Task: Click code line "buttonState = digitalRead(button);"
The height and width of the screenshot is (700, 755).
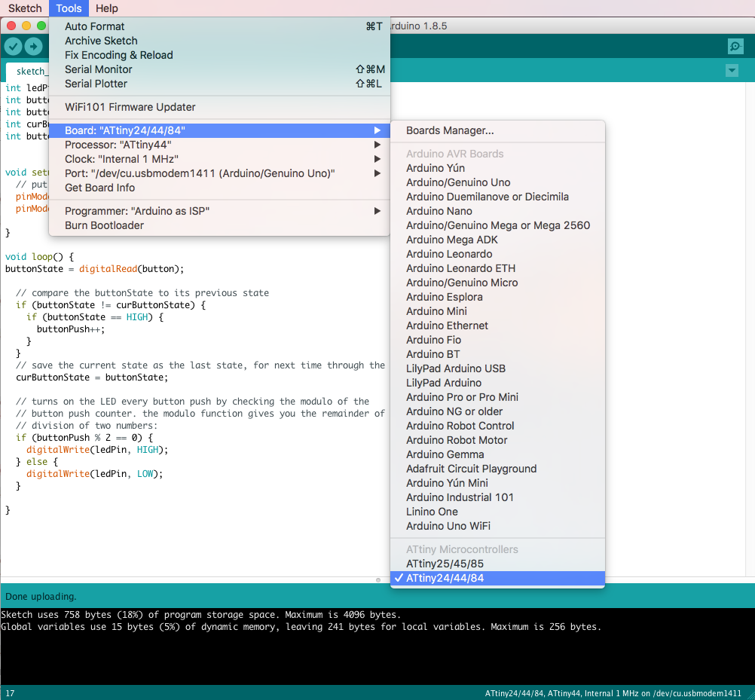Action: [94, 269]
